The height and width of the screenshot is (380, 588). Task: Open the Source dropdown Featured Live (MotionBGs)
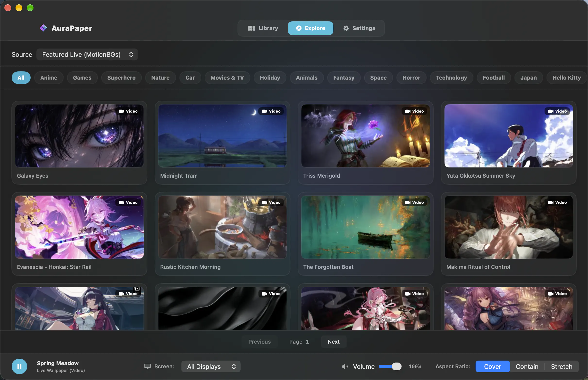point(87,55)
